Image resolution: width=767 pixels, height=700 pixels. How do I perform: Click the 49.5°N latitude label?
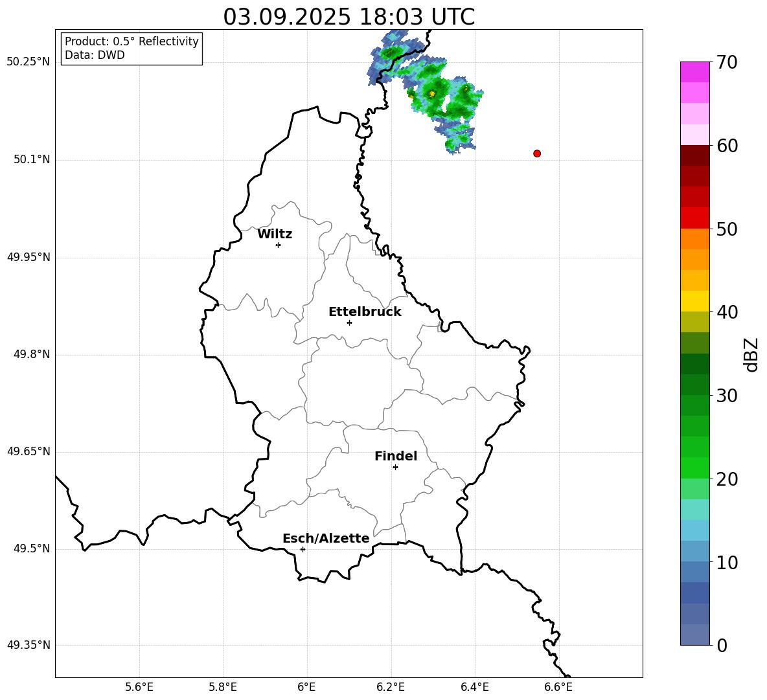click(x=32, y=548)
